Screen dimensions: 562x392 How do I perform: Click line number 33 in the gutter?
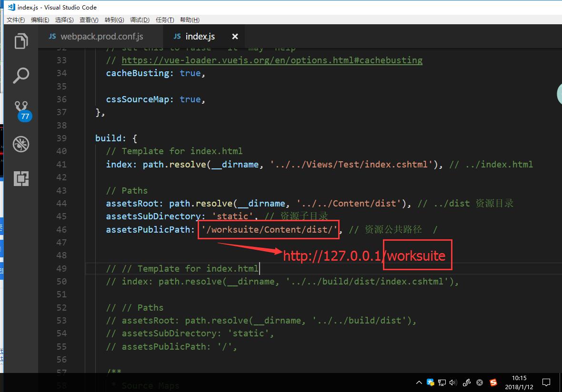pos(61,60)
